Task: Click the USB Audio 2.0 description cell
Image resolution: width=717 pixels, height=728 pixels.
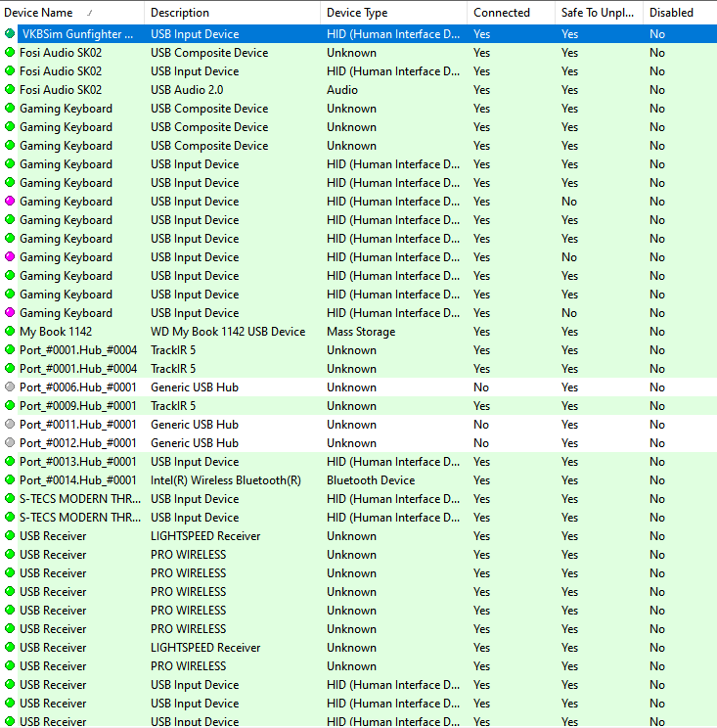Action: coord(187,90)
